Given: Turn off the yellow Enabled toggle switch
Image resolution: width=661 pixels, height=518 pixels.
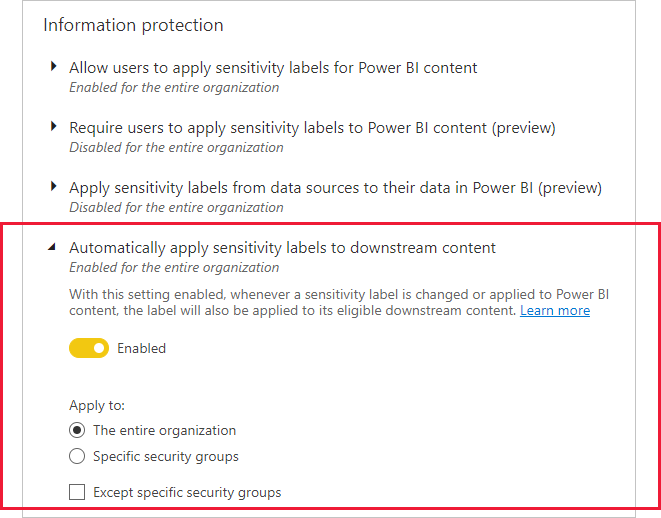Looking at the screenshot, I should [88, 349].
